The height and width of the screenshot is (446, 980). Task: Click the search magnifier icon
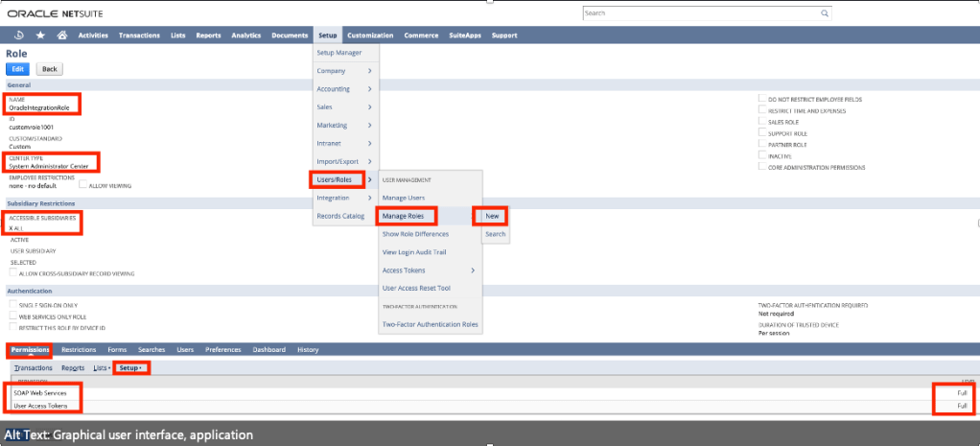click(x=824, y=14)
